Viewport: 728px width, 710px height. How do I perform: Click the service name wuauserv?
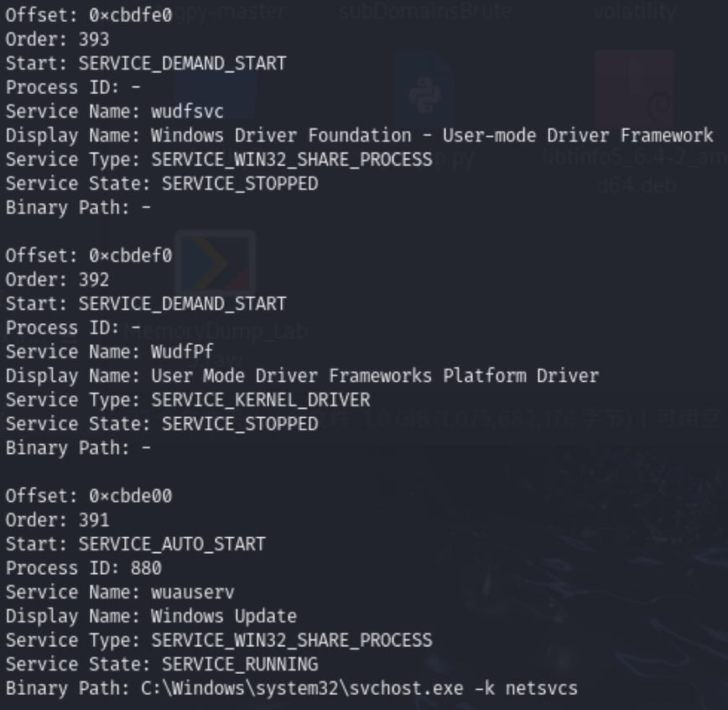(192, 592)
